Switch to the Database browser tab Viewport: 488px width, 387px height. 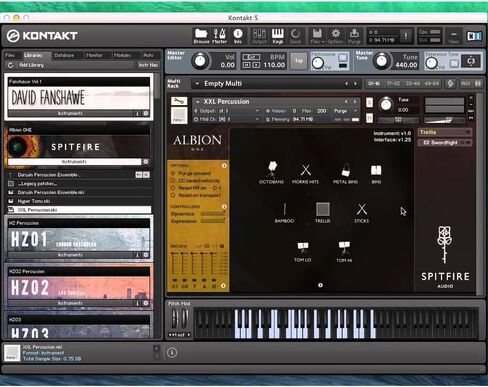tap(64, 55)
